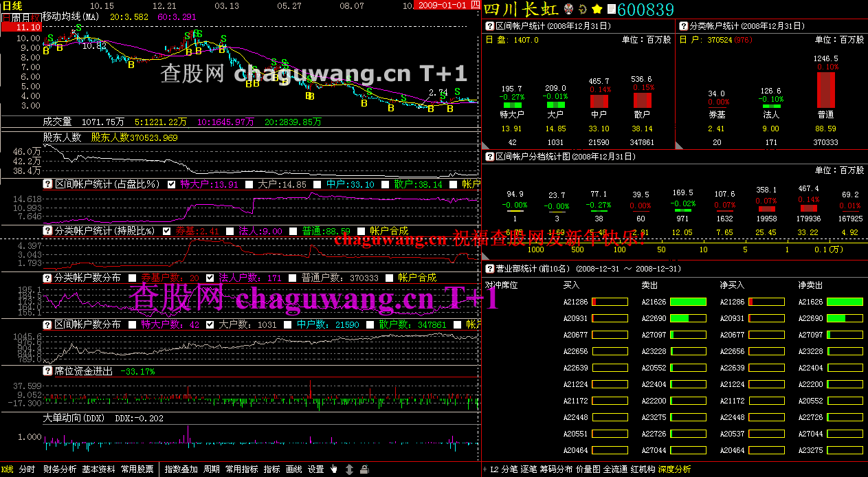This screenshot has height=477, width=868.
Task: Toggle the 普通户数 checkbox
Action: coord(292,278)
